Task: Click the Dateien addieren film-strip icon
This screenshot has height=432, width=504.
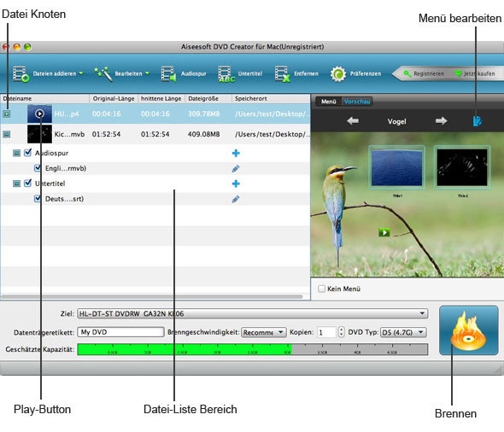Action: (x=21, y=74)
